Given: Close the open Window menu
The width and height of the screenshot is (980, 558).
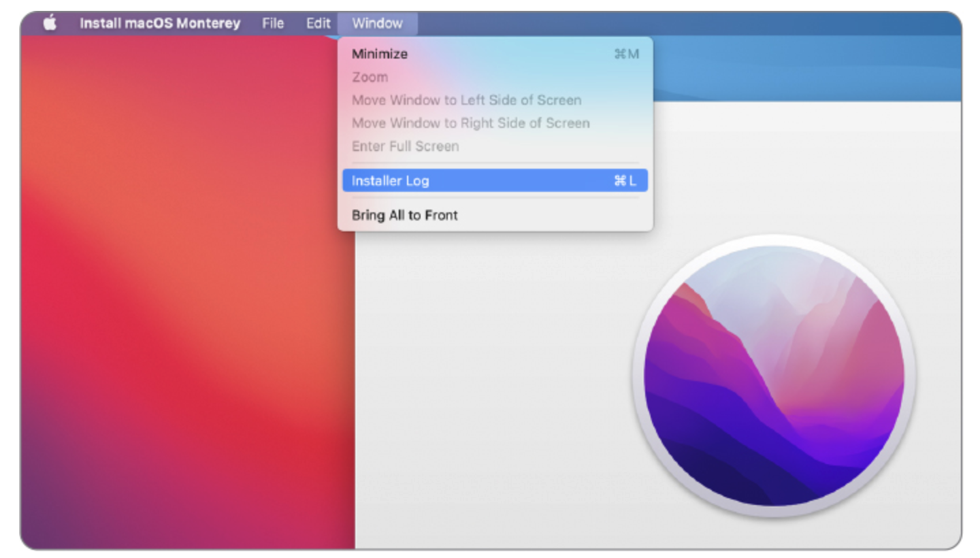Looking at the screenshot, I should coord(377,23).
